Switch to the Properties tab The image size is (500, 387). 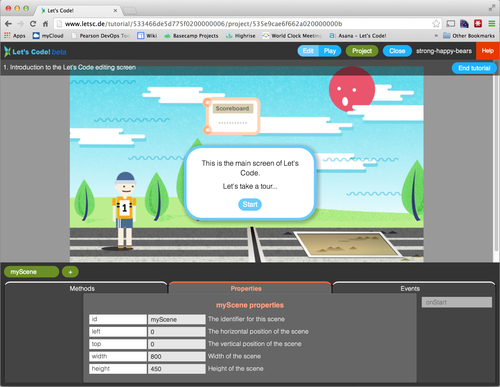pyautogui.click(x=249, y=288)
